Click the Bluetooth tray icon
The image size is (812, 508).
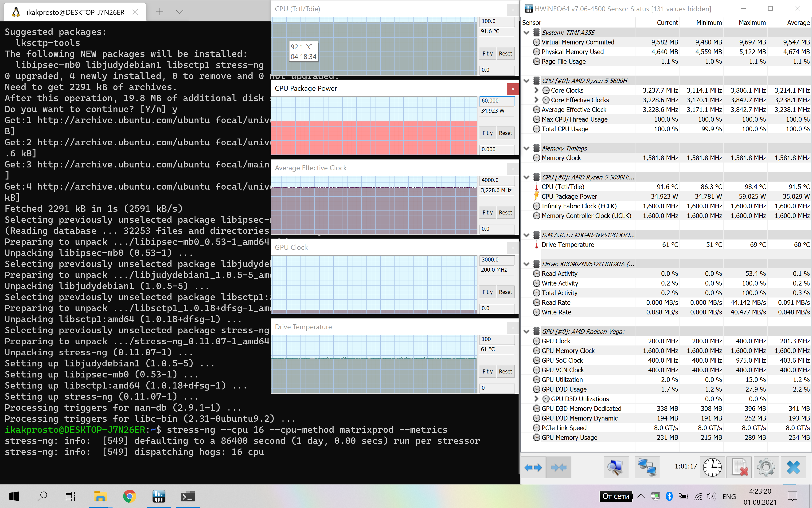coord(669,496)
